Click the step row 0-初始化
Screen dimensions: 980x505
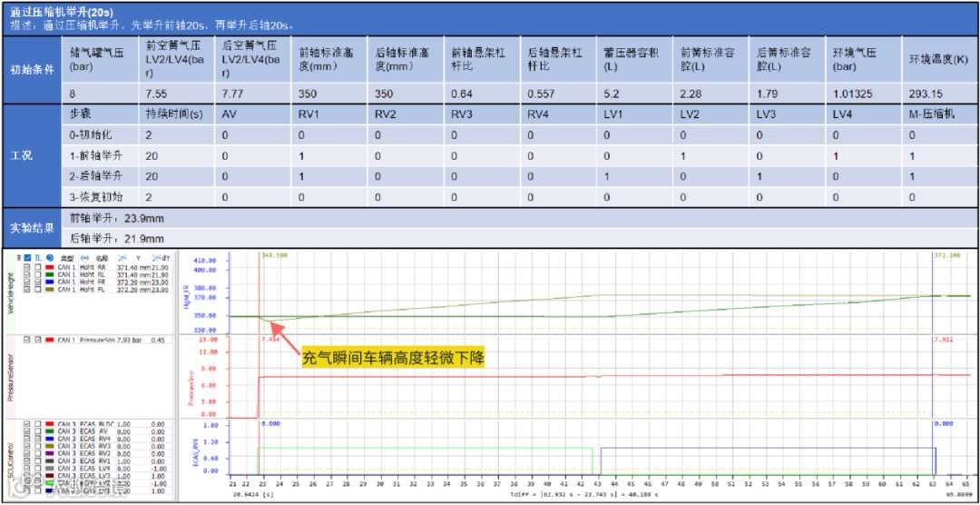(x=92, y=135)
